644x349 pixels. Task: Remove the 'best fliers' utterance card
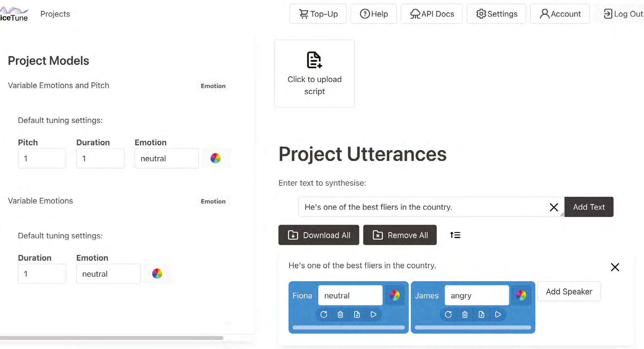[x=615, y=267]
